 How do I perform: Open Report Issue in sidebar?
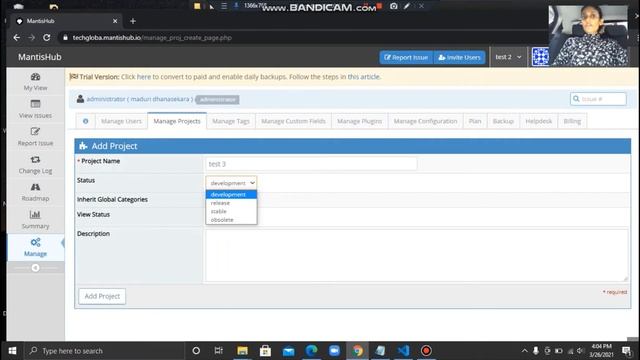pos(36,137)
